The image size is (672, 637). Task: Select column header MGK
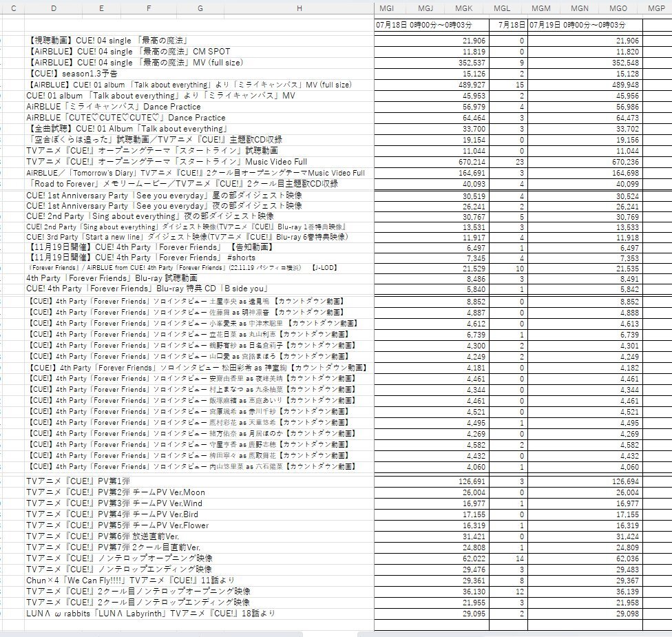[463, 8]
